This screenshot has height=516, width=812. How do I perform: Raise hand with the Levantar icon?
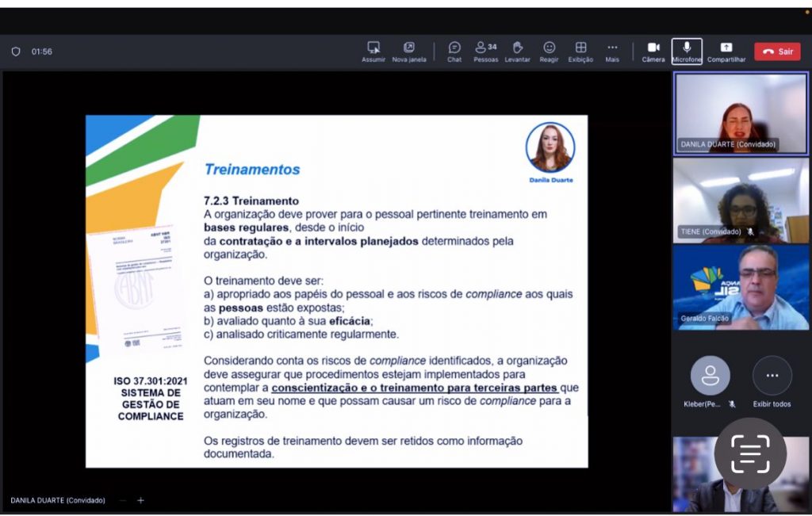[517, 48]
